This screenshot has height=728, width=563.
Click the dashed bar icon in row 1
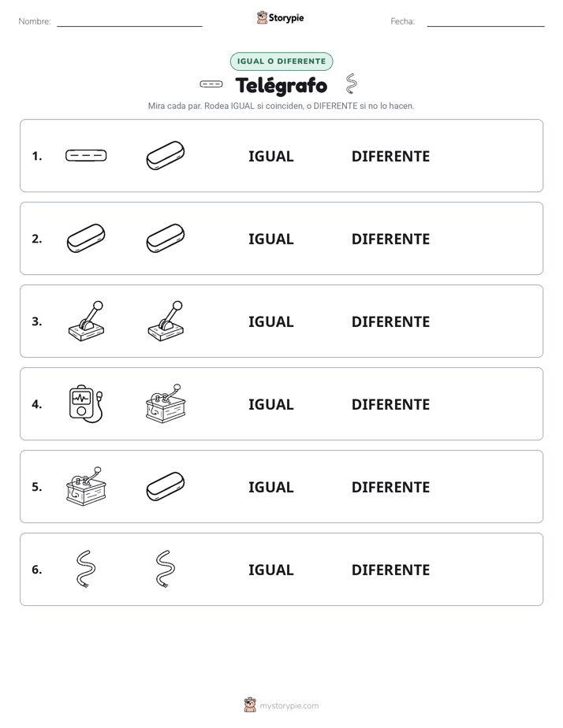[86, 155]
